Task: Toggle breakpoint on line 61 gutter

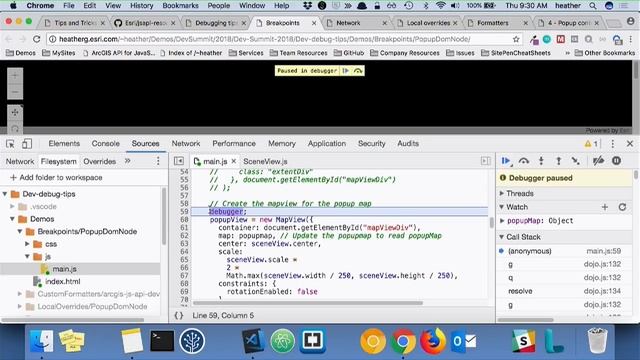Action: click(184, 228)
